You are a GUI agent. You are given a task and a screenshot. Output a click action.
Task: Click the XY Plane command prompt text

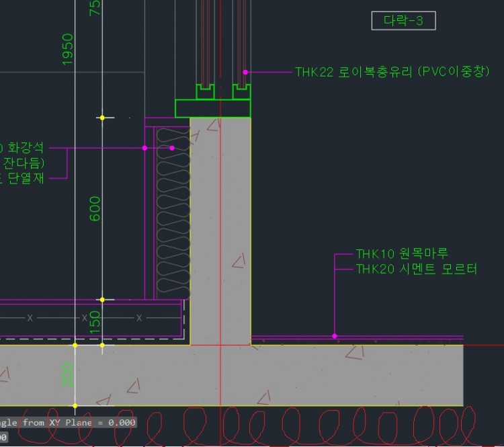(x=67, y=423)
